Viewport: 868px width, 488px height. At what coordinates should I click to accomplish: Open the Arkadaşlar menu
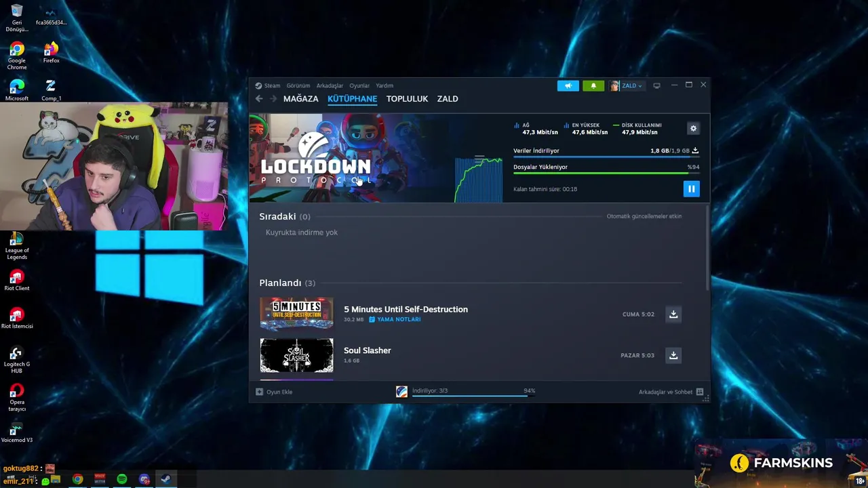330,85
